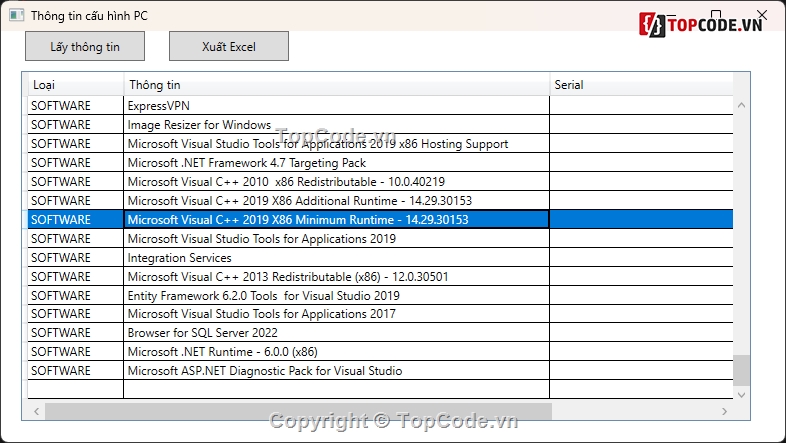
Task: Select Visual C++ 2019 X86 Additional Runtime
Action: coord(380,200)
